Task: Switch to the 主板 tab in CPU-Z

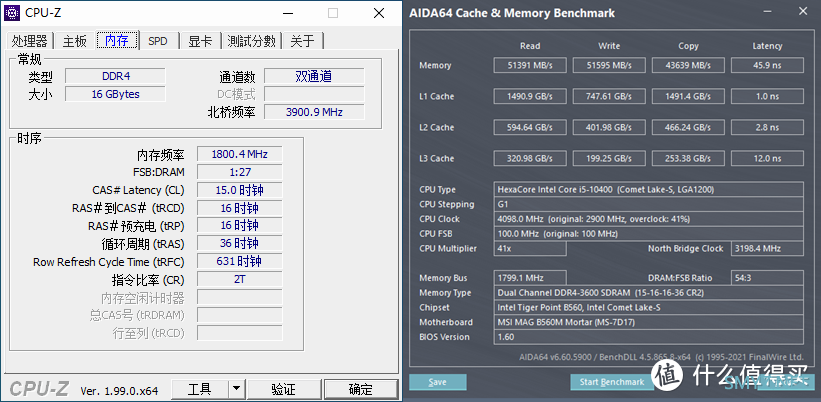Action: [x=74, y=41]
